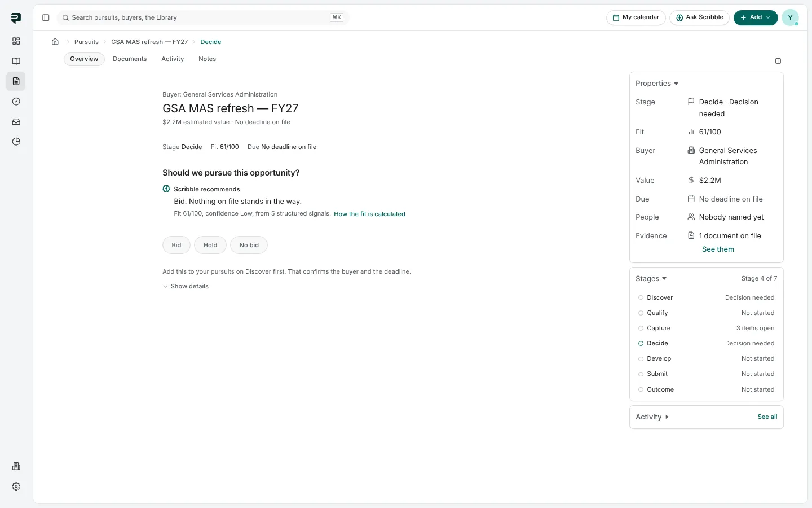Screen dimensions: 812x508
Task: Focus the search pursuits input field
Action: (203, 17)
